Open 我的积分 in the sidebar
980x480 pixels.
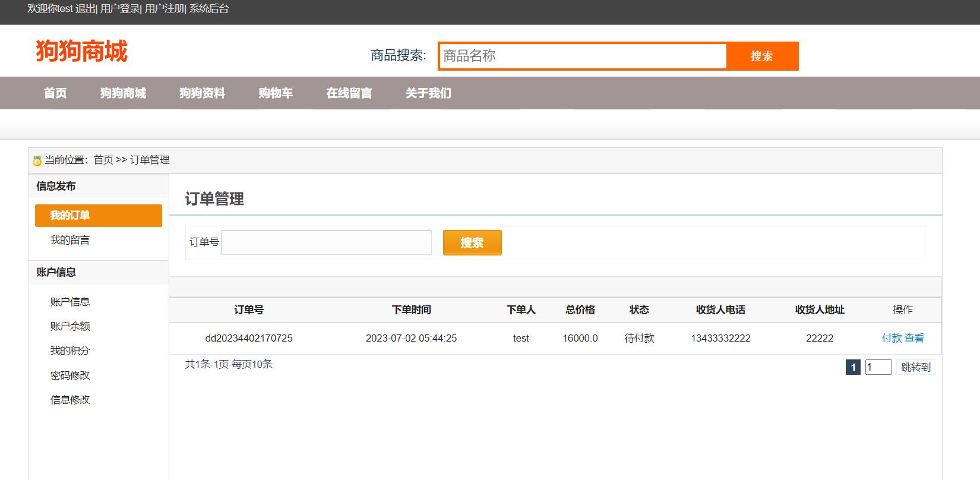coord(70,350)
